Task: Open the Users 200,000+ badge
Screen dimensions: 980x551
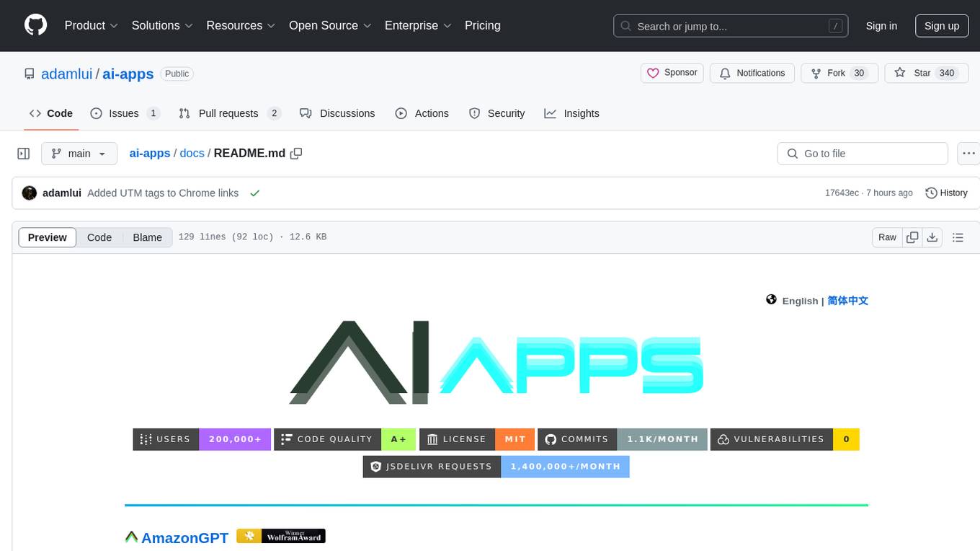Action: [x=202, y=439]
